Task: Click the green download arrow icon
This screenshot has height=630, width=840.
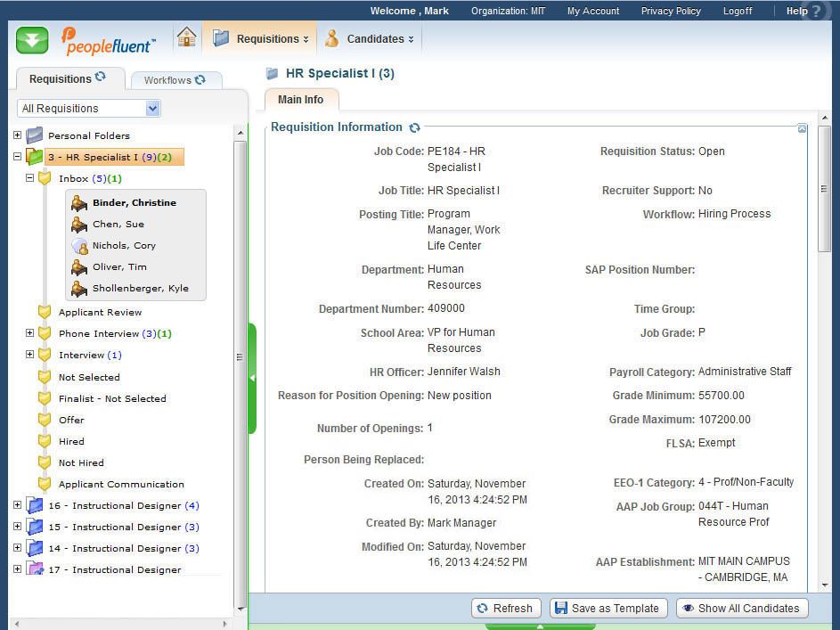Action: point(32,40)
